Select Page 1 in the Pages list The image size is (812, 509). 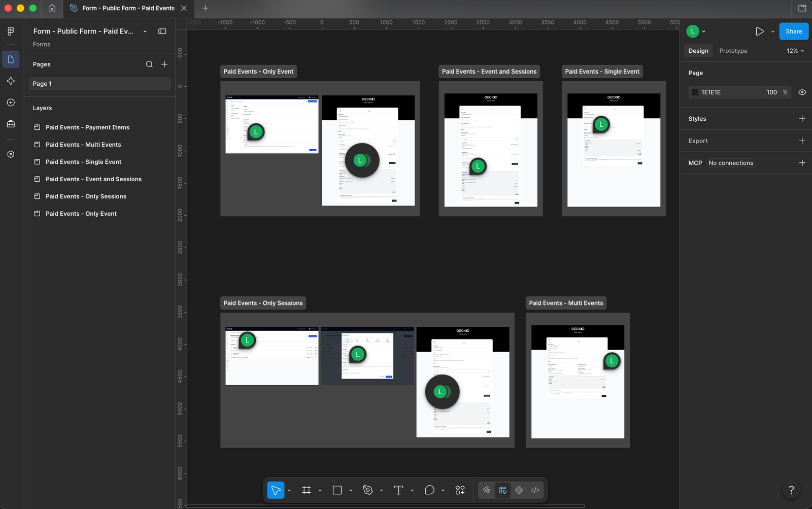click(99, 84)
